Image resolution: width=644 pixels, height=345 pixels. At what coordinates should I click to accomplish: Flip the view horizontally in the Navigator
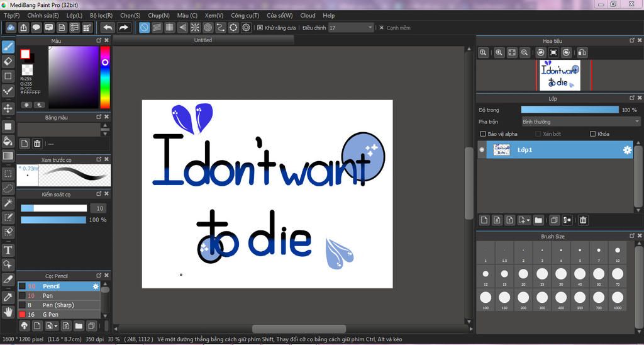click(582, 53)
